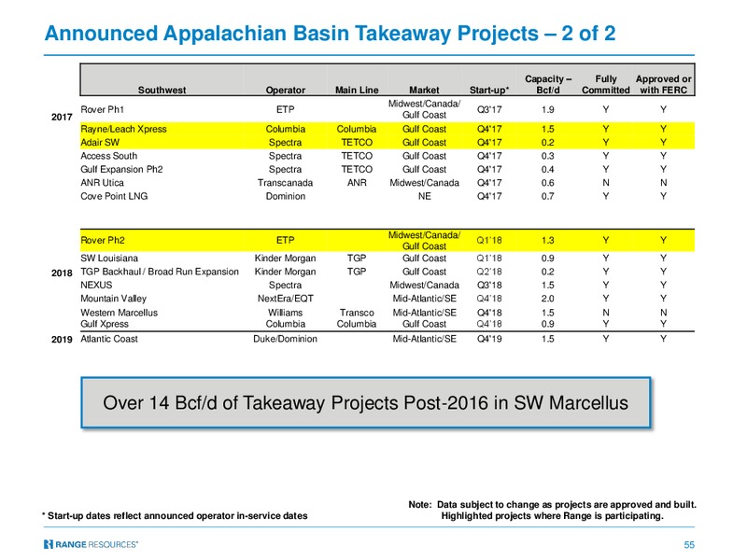Screen dimensions: 747x560
Task: Click the 'NextEra/EQT' operator cell
Action: coord(286,299)
